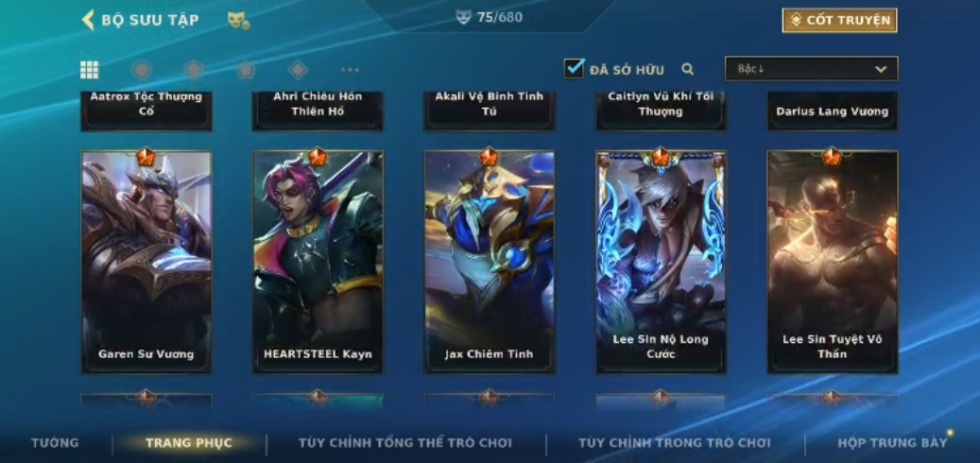
Task: Select the grid all-skins filter icon
Action: pos(90,70)
